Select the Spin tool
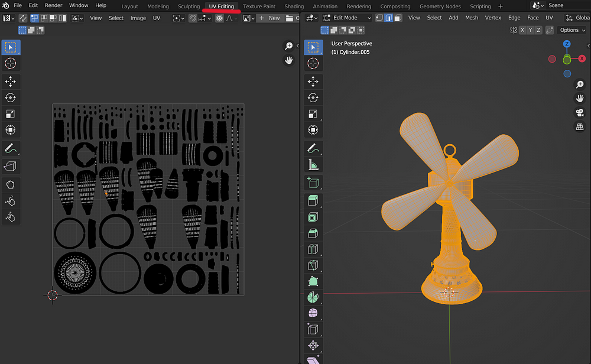The width and height of the screenshot is (591, 364). coord(313,297)
